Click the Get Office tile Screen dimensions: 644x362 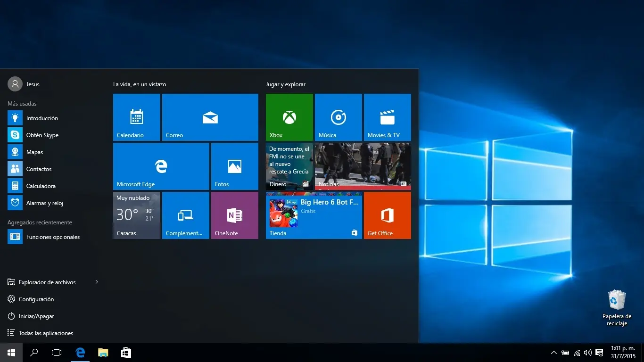pyautogui.click(x=387, y=215)
